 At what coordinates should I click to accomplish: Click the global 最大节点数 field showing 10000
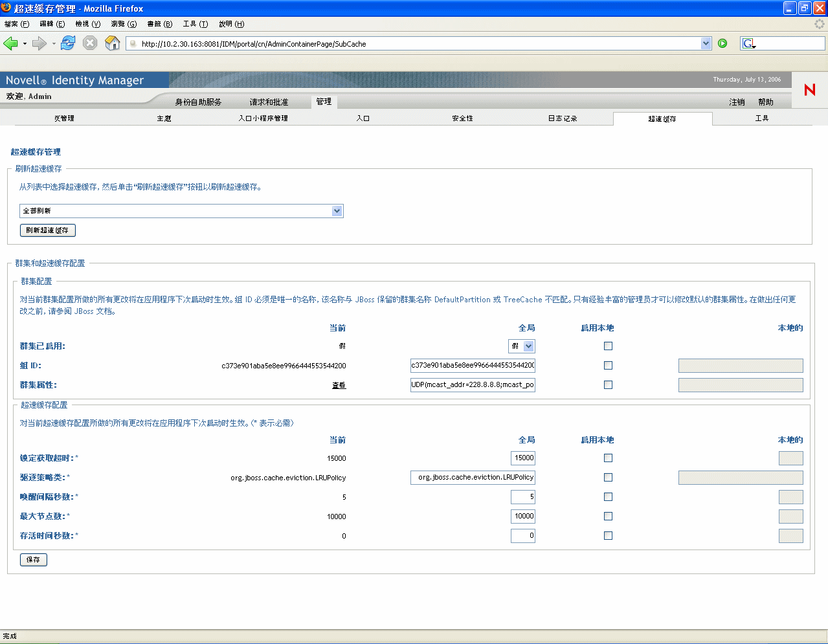pos(523,516)
